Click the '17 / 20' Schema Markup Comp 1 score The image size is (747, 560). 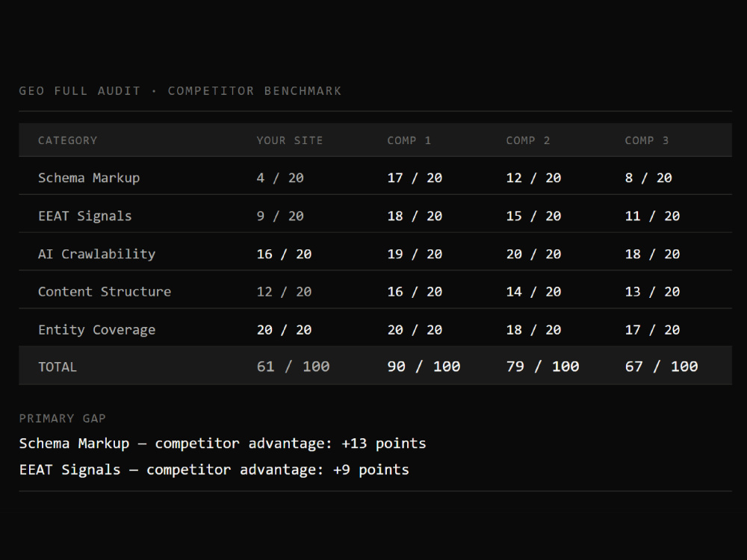pos(415,178)
